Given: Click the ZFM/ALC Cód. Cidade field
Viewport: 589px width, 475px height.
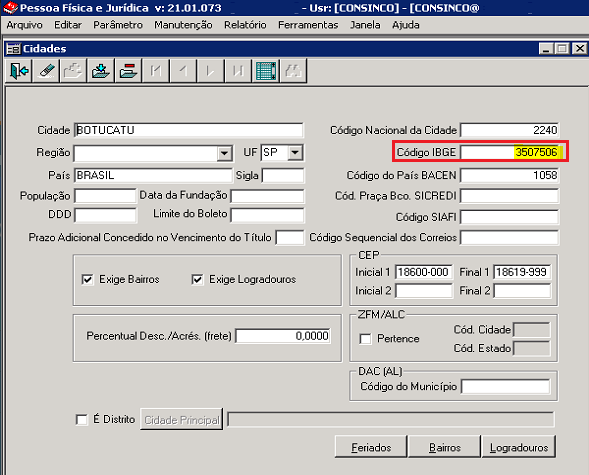Looking at the screenshot, I should pos(532,330).
